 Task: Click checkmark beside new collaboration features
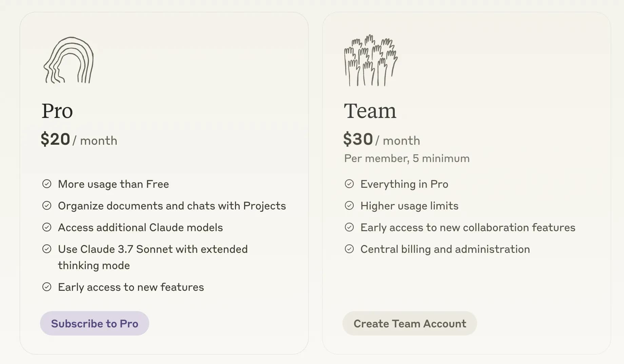pos(349,227)
